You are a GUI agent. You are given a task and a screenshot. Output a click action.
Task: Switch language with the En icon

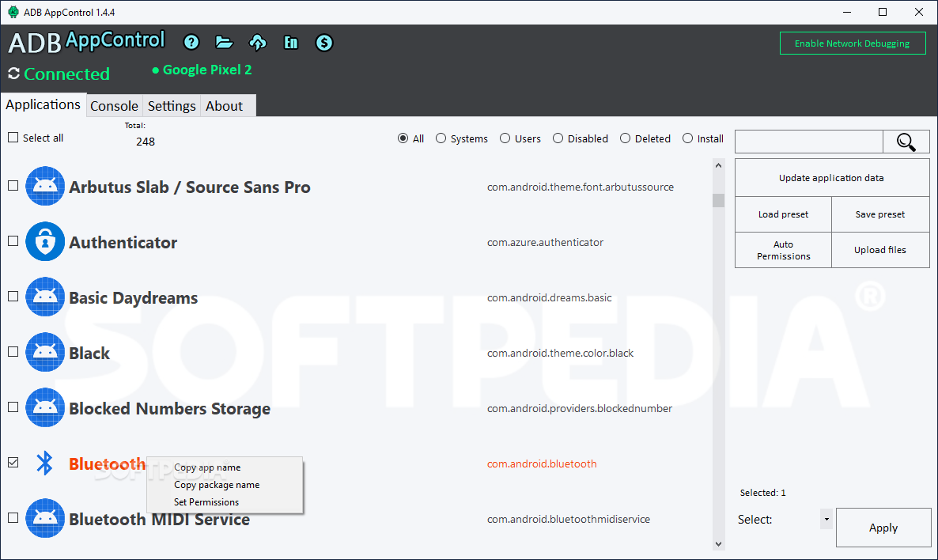pyautogui.click(x=291, y=42)
